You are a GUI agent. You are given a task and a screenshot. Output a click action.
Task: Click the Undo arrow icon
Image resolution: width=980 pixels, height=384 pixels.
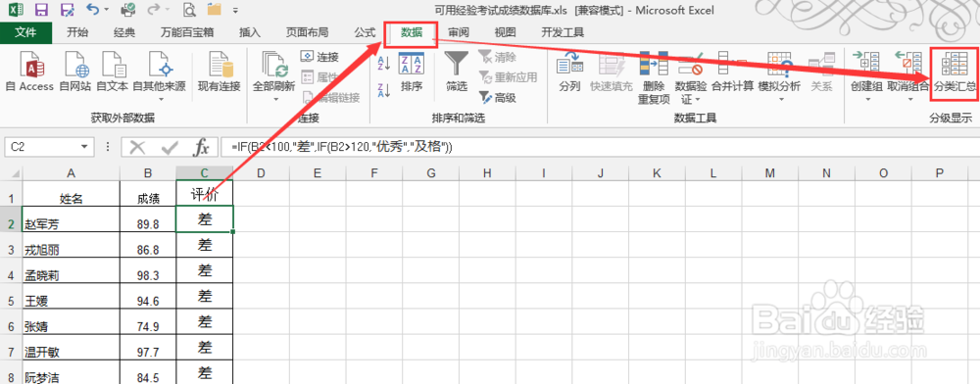pos(92,10)
